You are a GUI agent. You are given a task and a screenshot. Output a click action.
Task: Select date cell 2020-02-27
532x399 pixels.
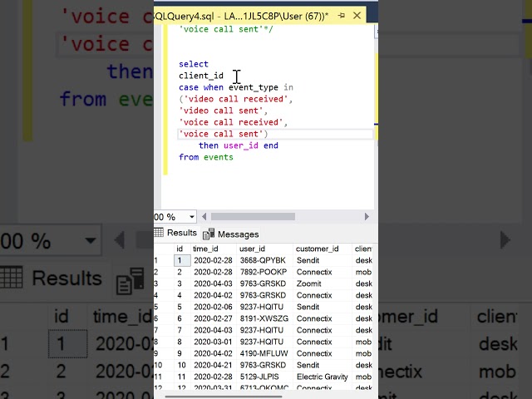click(213, 318)
